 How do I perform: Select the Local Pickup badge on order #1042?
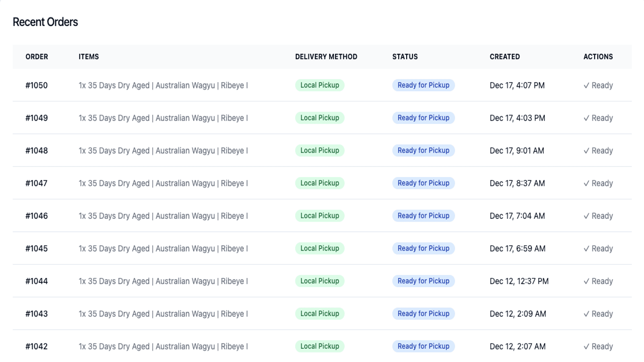(x=320, y=346)
